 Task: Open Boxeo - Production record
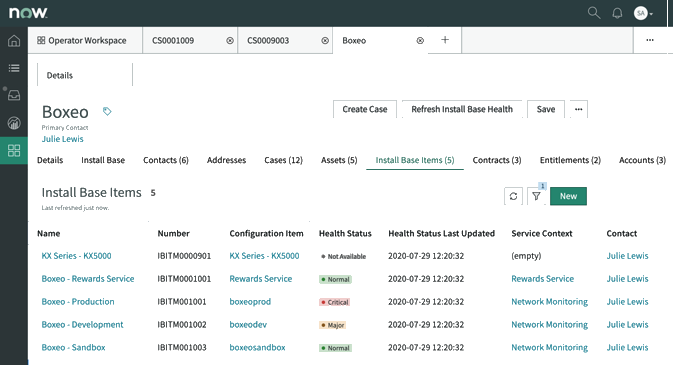pyautogui.click(x=78, y=301)
